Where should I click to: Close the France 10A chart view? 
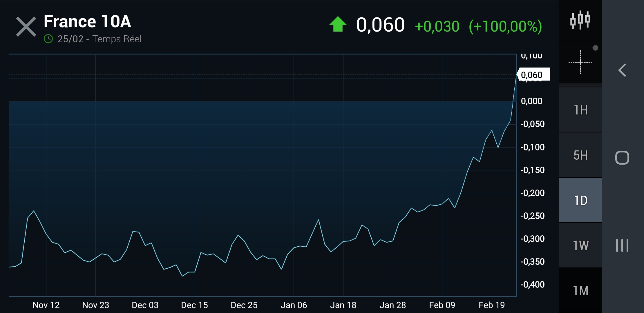26,27
